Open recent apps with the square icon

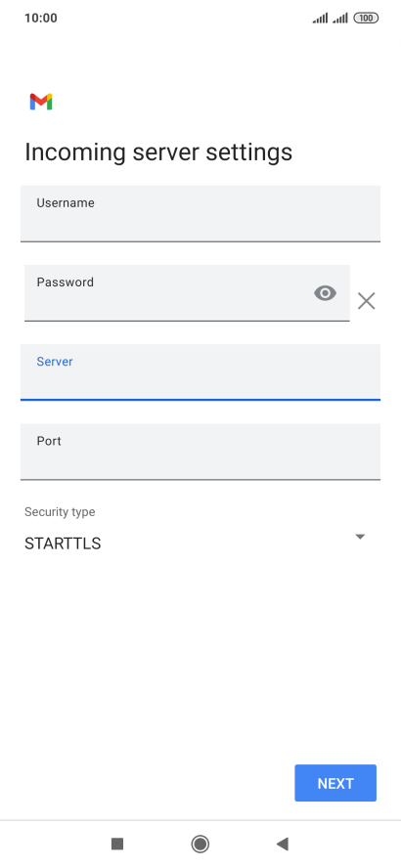[116, 844]
